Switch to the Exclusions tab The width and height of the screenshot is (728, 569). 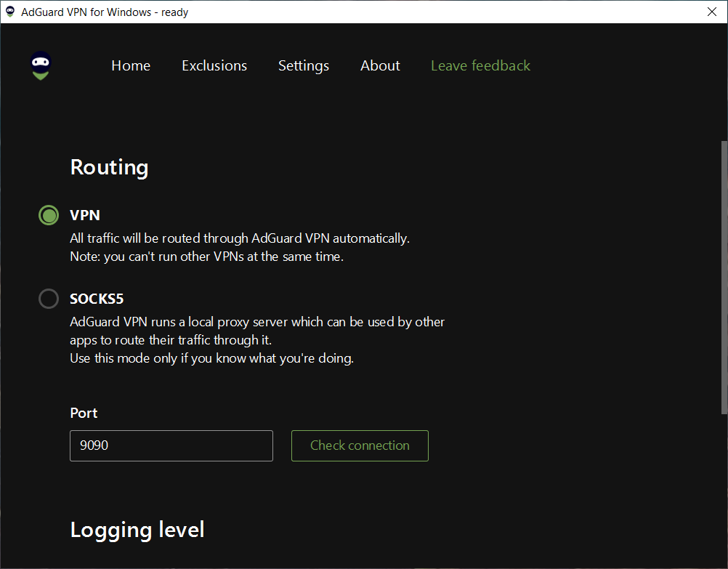(x=214, y=65)
